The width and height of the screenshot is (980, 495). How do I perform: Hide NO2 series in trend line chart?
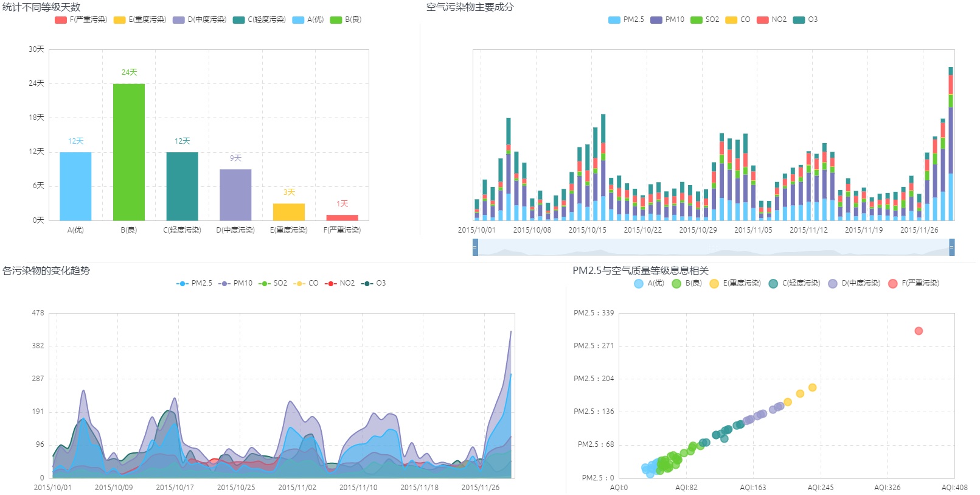point(339,283)
